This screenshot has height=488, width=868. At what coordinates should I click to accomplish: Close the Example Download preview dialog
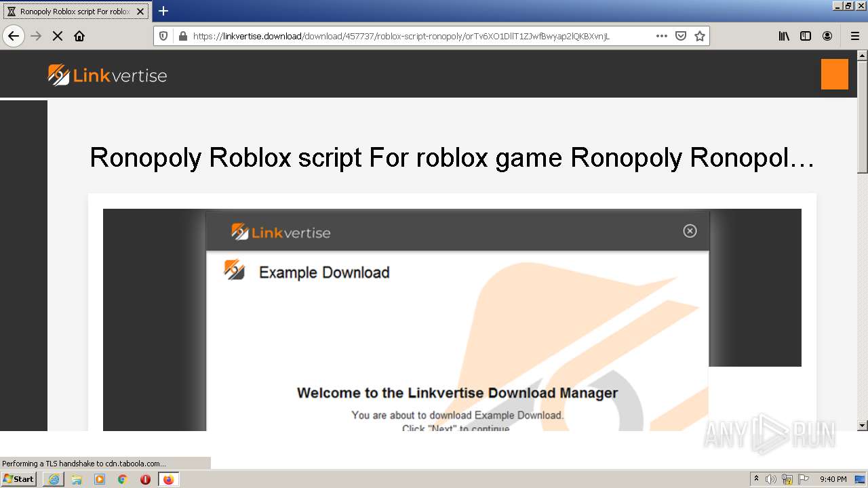point(690,231)
